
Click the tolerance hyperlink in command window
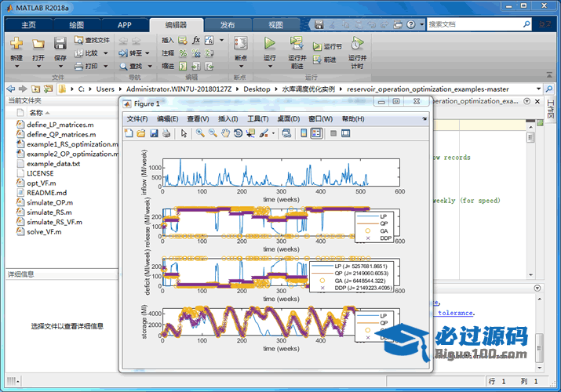455,313
